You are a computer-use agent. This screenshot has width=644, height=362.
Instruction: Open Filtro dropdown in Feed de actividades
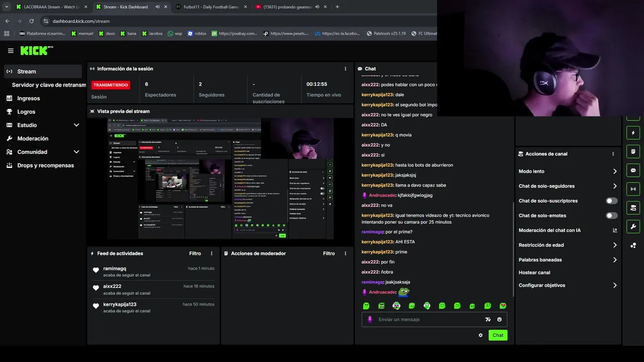pyautogui.click(x=195, y=253)
